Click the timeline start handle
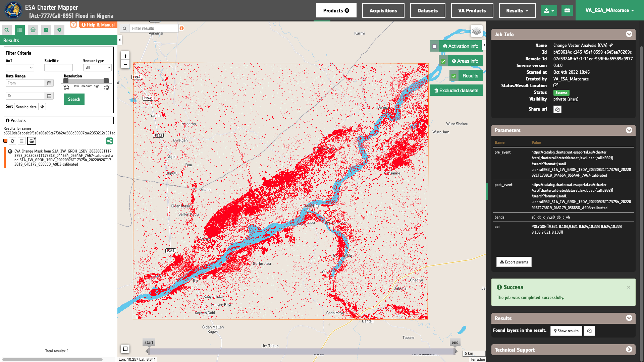644x362 pixels. [x=148, y=351]
